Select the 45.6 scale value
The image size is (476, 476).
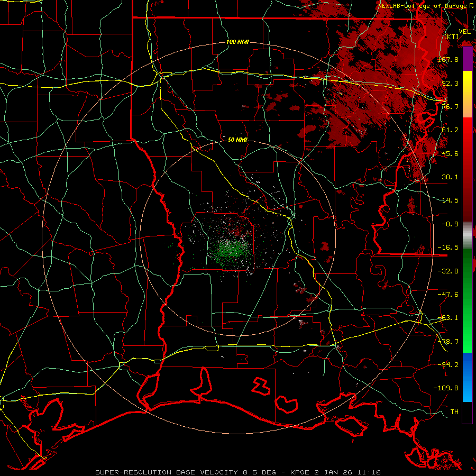450,153
